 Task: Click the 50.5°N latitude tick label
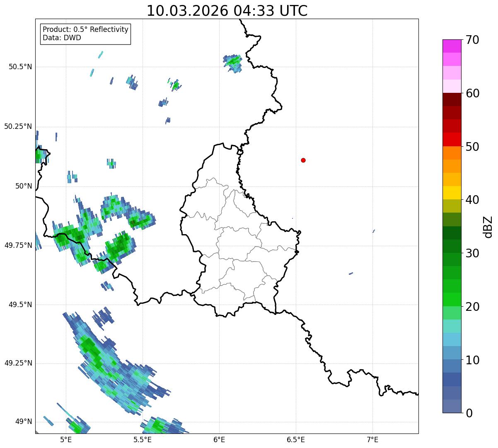20,67
